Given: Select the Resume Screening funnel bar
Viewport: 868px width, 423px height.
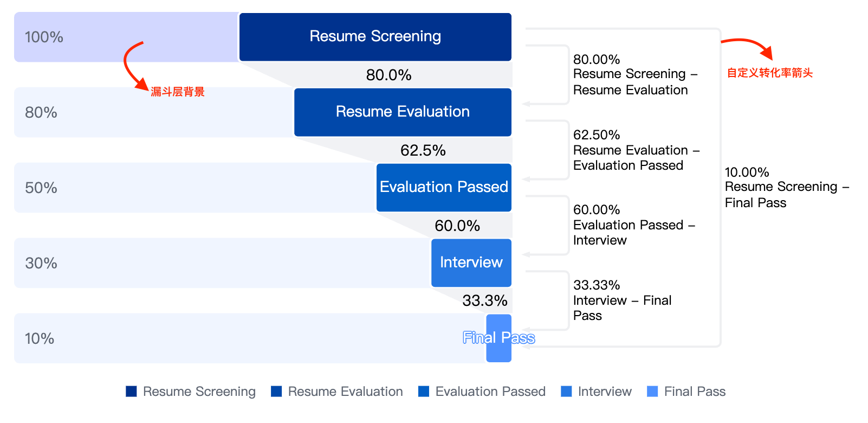Looking at the screenshot, I should (375, 37).
